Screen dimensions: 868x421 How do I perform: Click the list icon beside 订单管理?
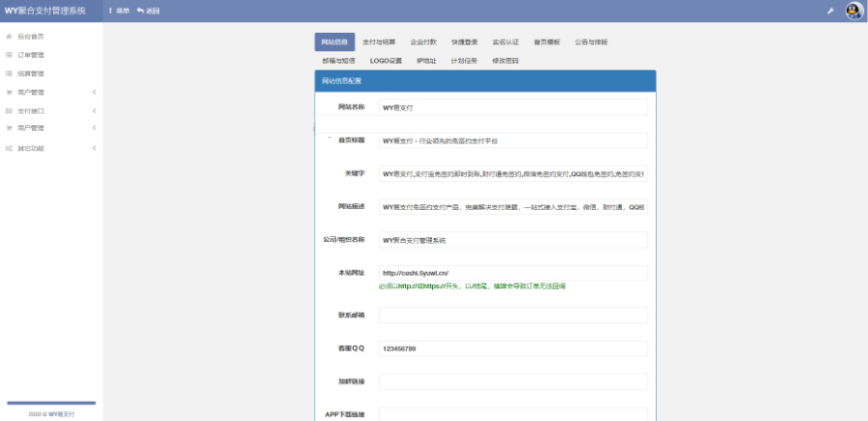[x=9, y=55]
